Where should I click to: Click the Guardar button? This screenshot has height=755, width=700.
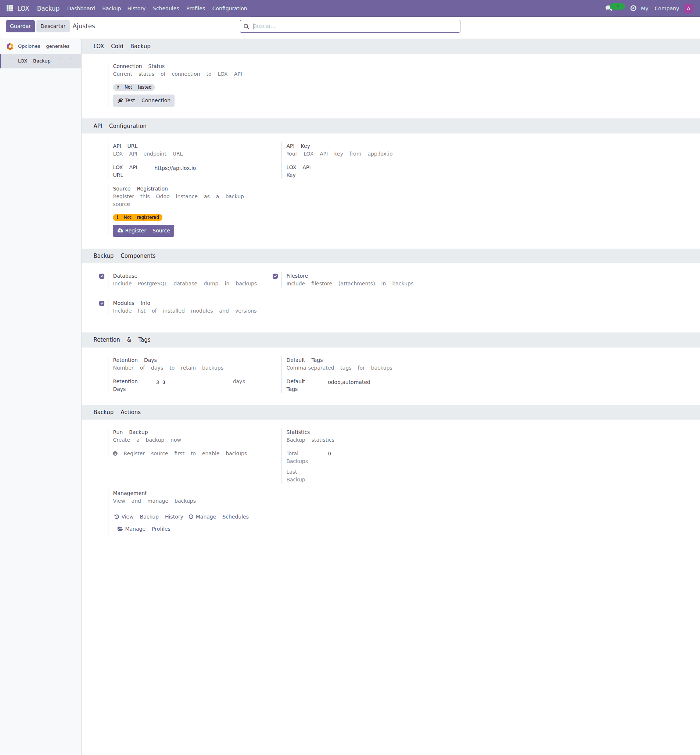point(20,26)
